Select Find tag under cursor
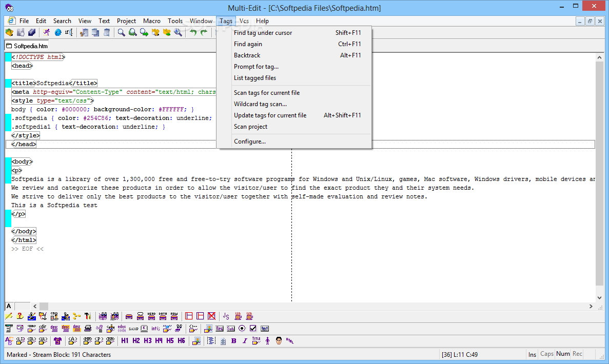Screen dimensions: 609x364 click(294, 33)
